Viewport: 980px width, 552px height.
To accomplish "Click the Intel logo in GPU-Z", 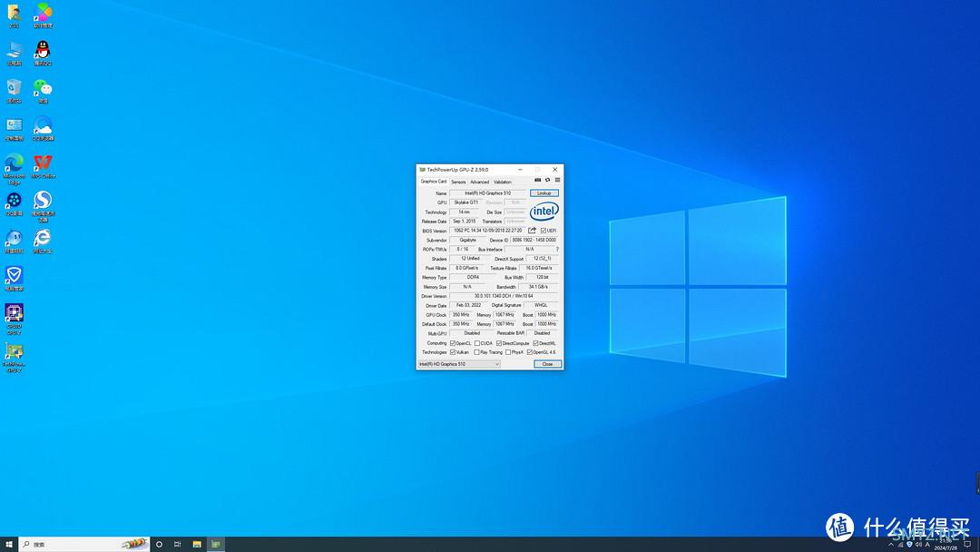I will coord(544,212).
